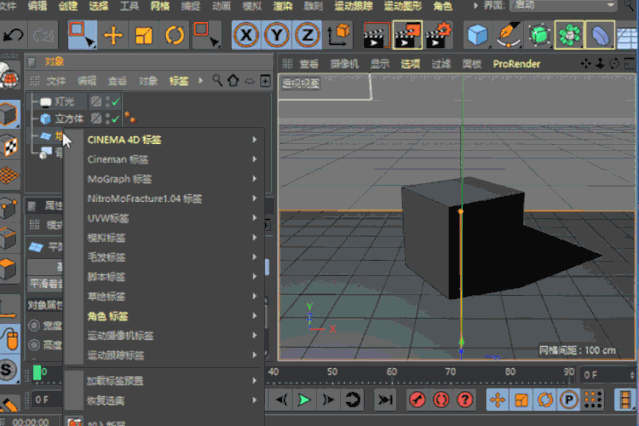
Task: Add a Cube primitive object
Action: pos(477,35)
